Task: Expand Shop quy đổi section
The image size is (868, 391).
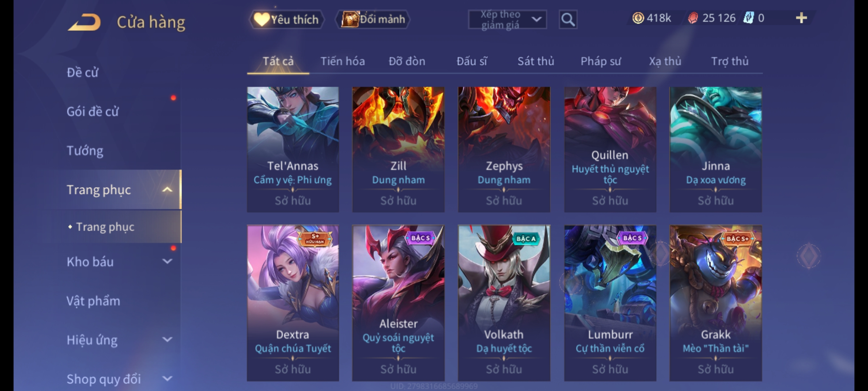Action: point(167,379)
